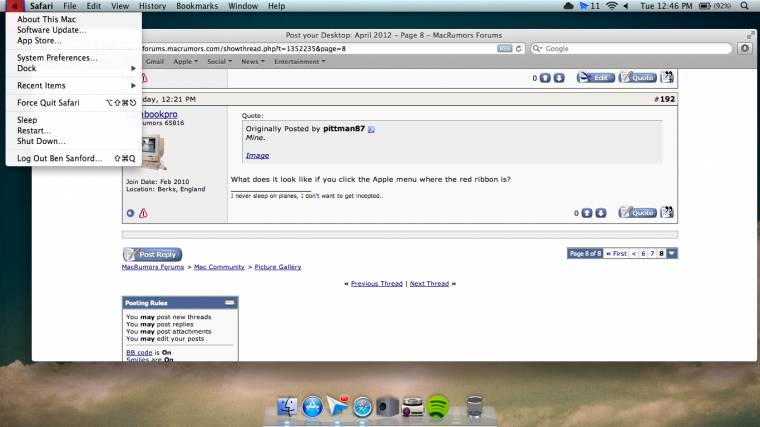The width and height of the screenshot is (760, 427).
Task: Go to the Previous Thread link
Action: [x=377, y=284]
